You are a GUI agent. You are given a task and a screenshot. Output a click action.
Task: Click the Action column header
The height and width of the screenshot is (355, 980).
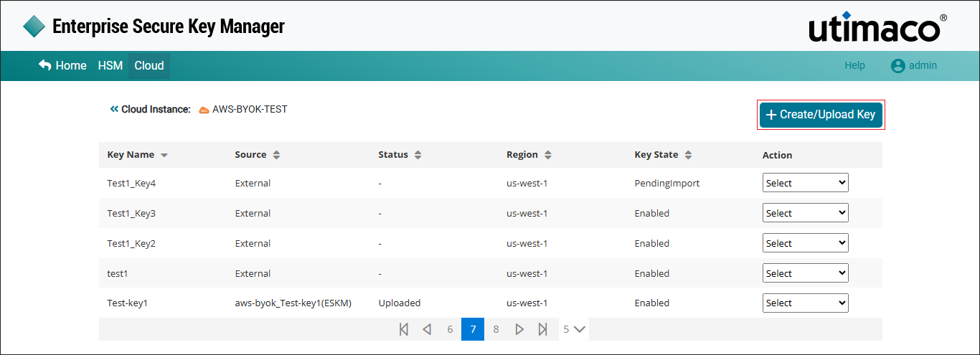[x=777, y=155]
